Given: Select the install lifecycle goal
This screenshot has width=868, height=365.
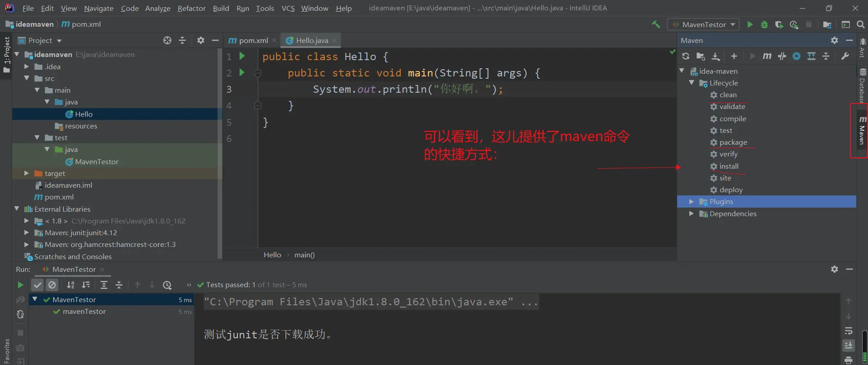Looking at the screenshot, I should tap(729, 166).
